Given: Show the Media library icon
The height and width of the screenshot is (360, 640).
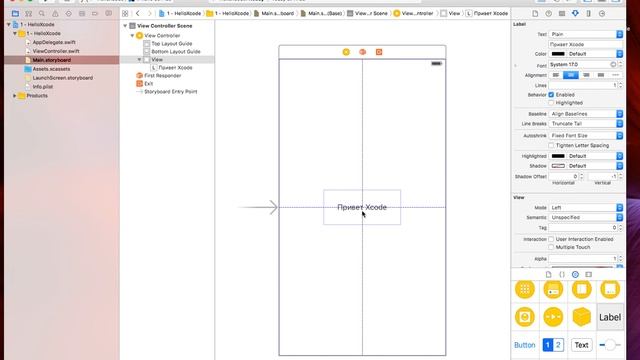Looking at the screenshot, I should click(589, 274).
